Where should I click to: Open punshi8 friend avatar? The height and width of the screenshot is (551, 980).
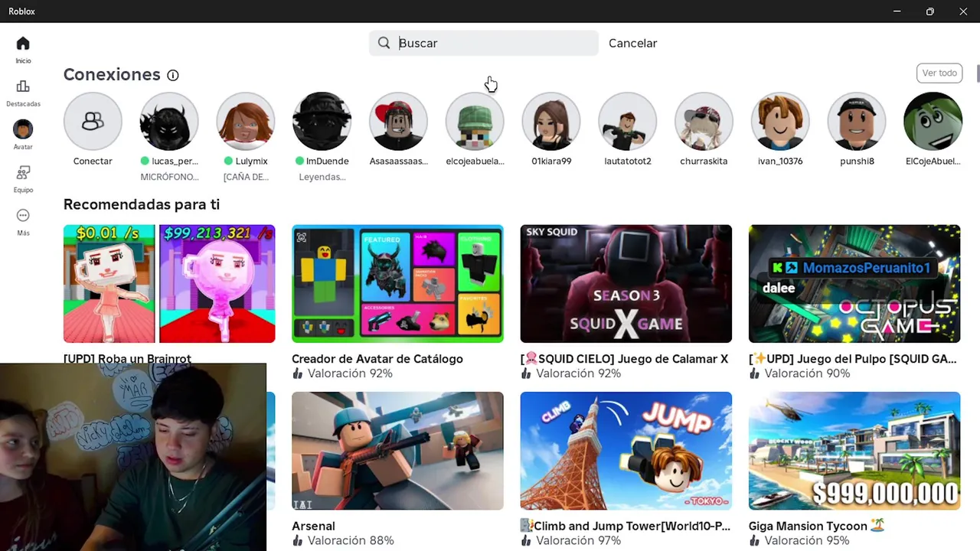(857, 121)
